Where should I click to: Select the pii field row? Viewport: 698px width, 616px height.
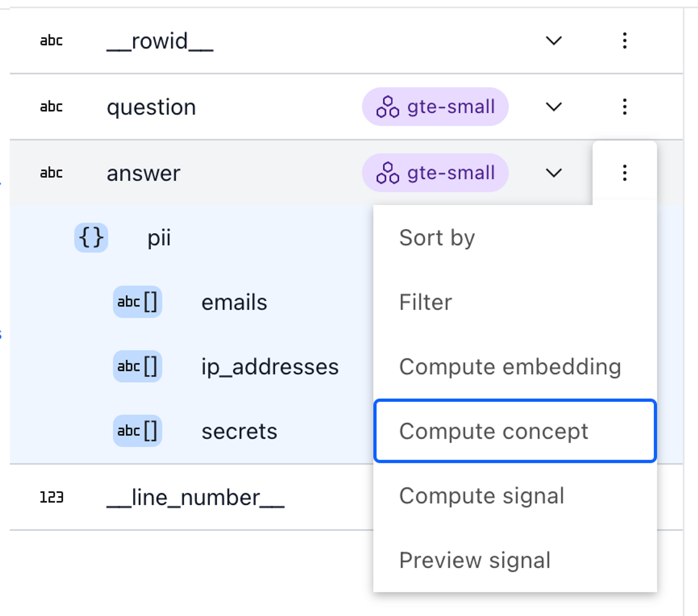pyautogui.click(x=191, y=237)
